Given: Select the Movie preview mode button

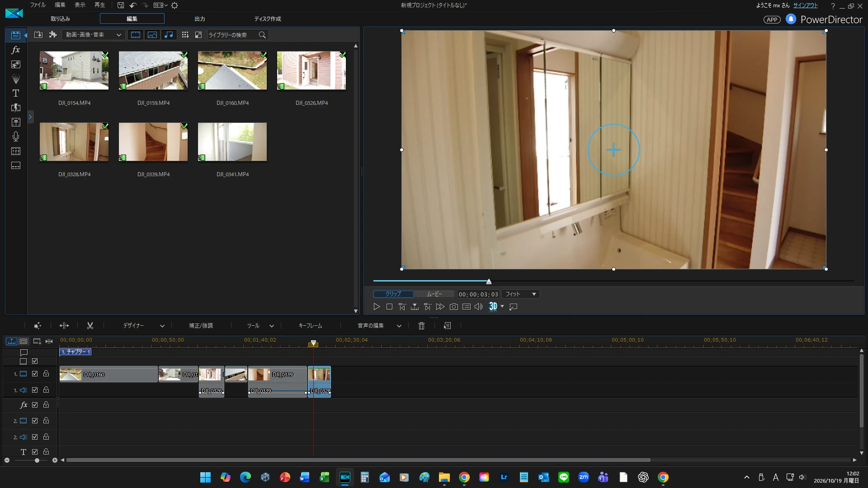Looking at the screenshot, I should (434, 294).
